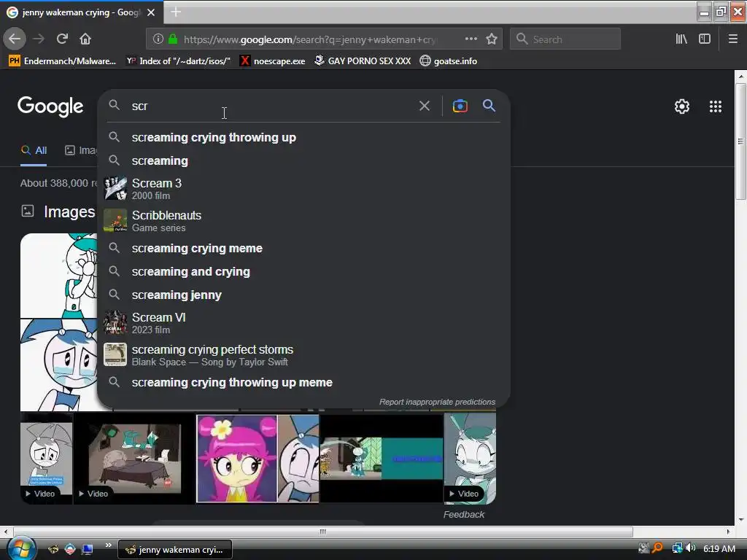Open the Google apps grid
Image resolution: width=747 pixels, height=560 pixels.
(715, 106)
